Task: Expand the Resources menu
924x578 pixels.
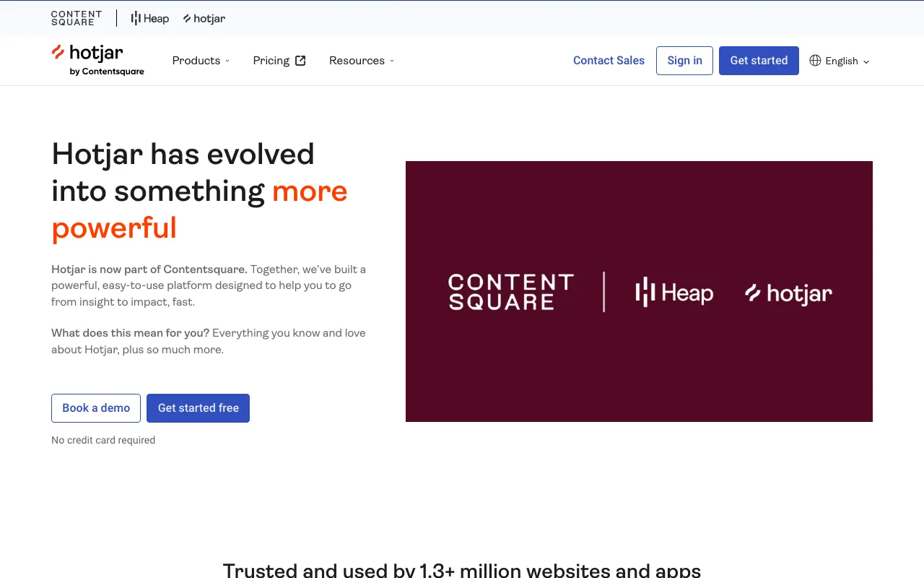Action: pyautogui.click(x=362, y=61)
